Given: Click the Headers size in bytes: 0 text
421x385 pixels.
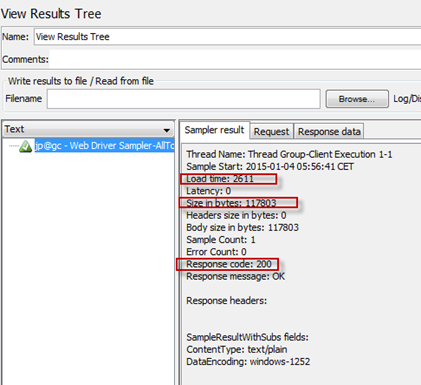Looking at the screenshot, I should 236,215.
